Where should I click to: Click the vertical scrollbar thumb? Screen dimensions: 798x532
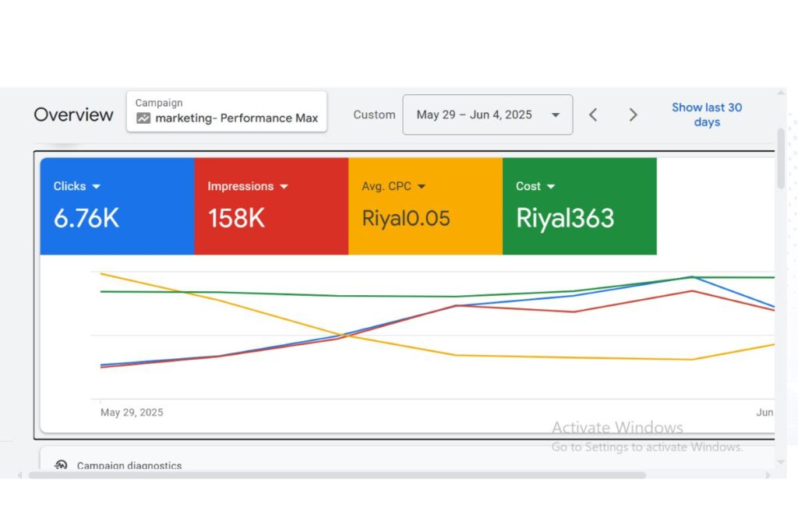[x=781, y=159]
